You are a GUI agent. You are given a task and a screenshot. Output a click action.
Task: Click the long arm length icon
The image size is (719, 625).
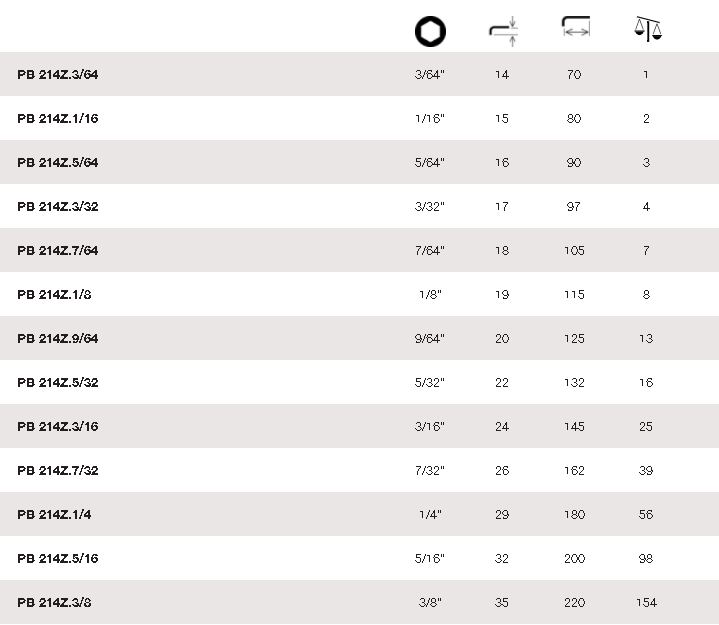pos(575,28)
